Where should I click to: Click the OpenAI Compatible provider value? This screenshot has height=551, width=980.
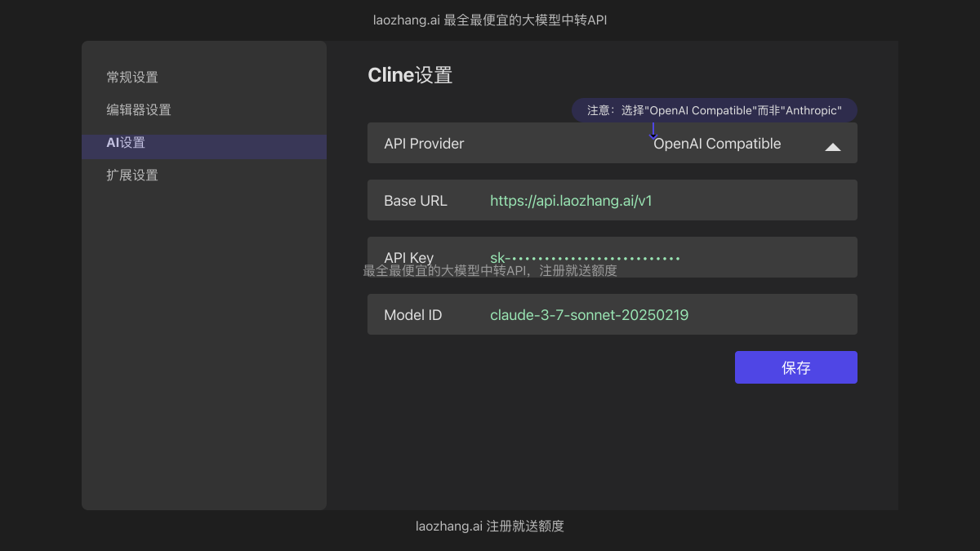click(717, 144)
